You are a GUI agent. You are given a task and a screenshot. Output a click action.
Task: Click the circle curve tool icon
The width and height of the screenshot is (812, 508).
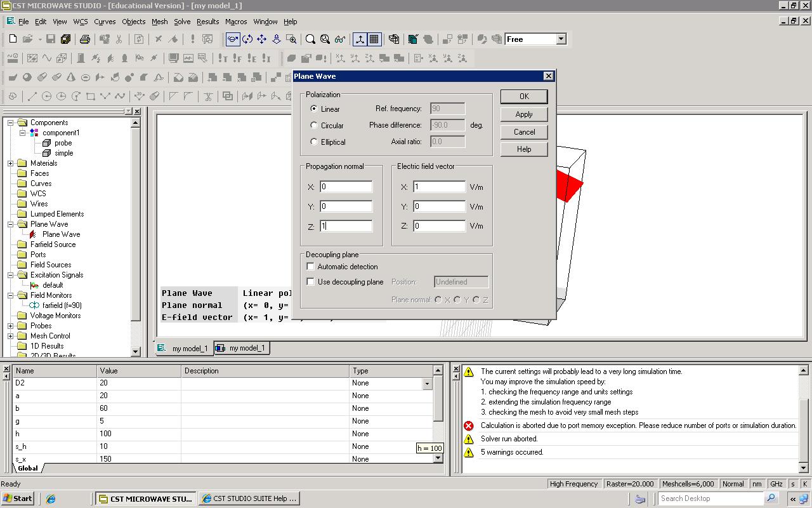(46, 97)
